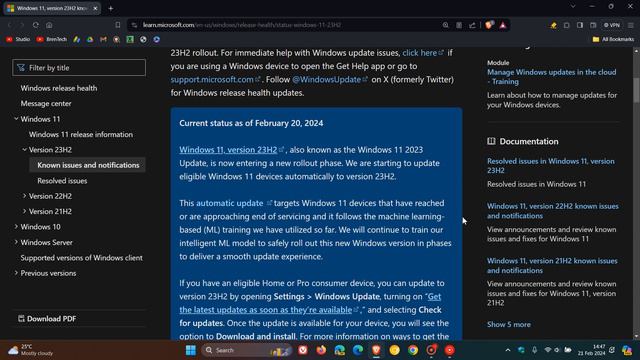Open the All Bookmarks folder
The width and height of the screenshot is (640, 360).
point(613,39)
